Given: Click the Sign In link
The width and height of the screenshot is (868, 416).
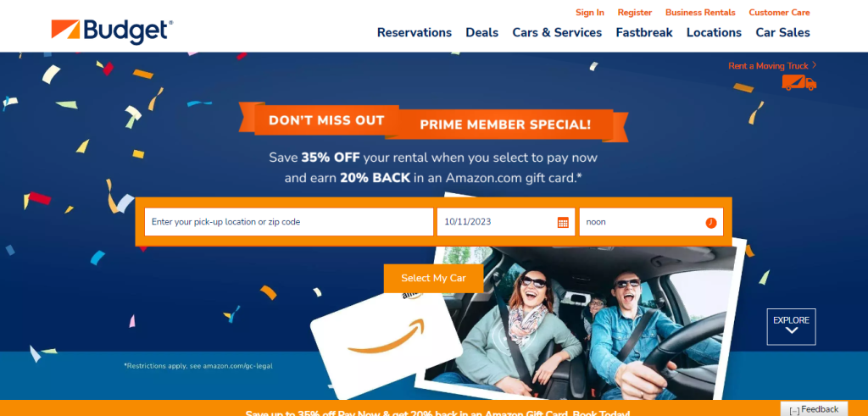Looking at the screenshot, I should click(590, 12).
